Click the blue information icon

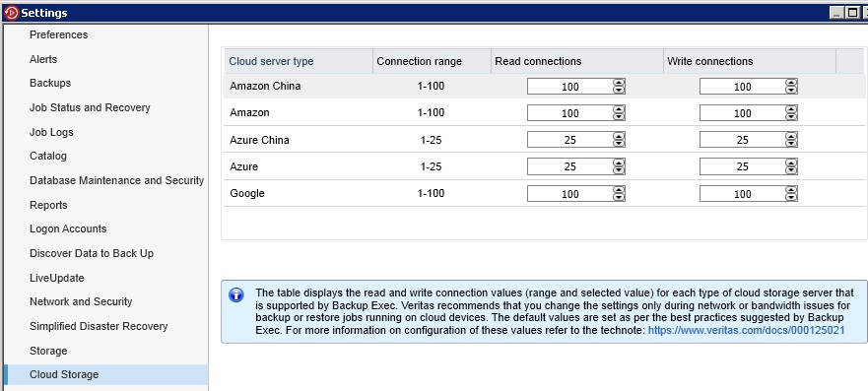(x=235, y=294)
